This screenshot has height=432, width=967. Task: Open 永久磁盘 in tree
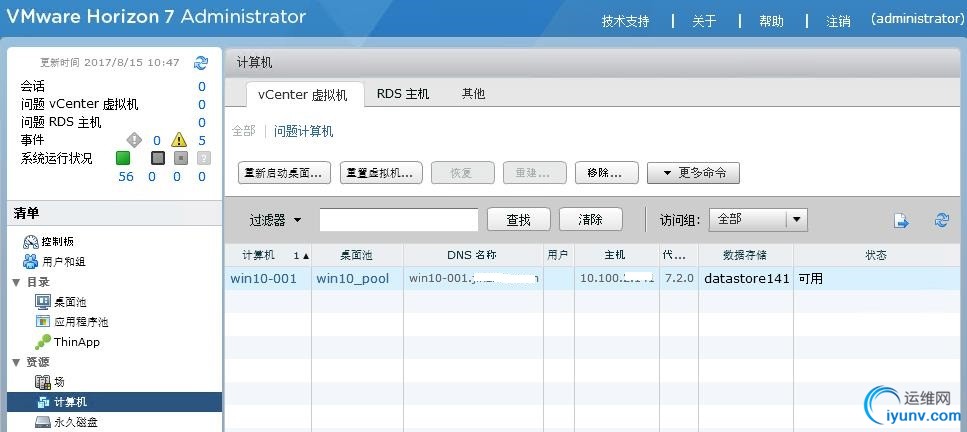point(67,422)
